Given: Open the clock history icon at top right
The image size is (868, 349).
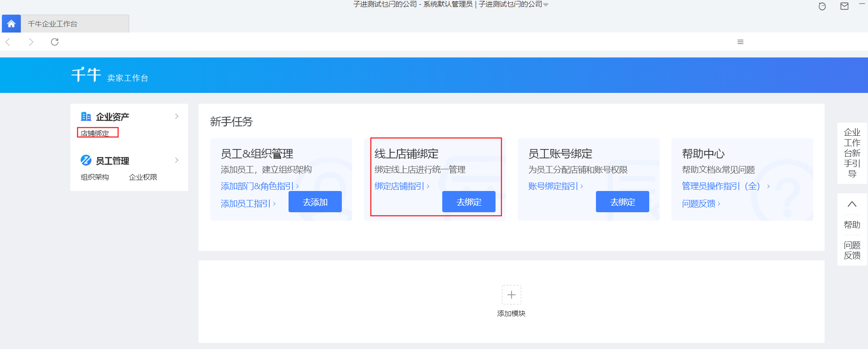Looking at the screenshot, I should click(x=822, y=6).
